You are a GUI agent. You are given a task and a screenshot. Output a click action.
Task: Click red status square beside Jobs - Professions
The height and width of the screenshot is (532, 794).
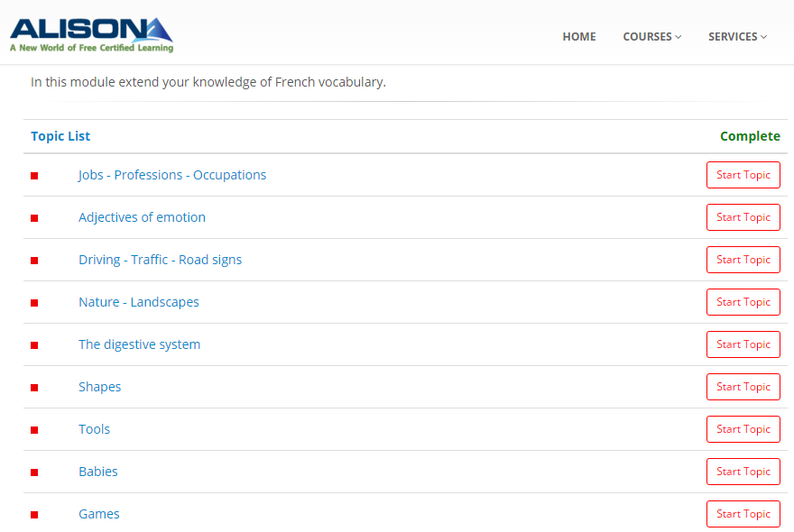tap(34, 176)
